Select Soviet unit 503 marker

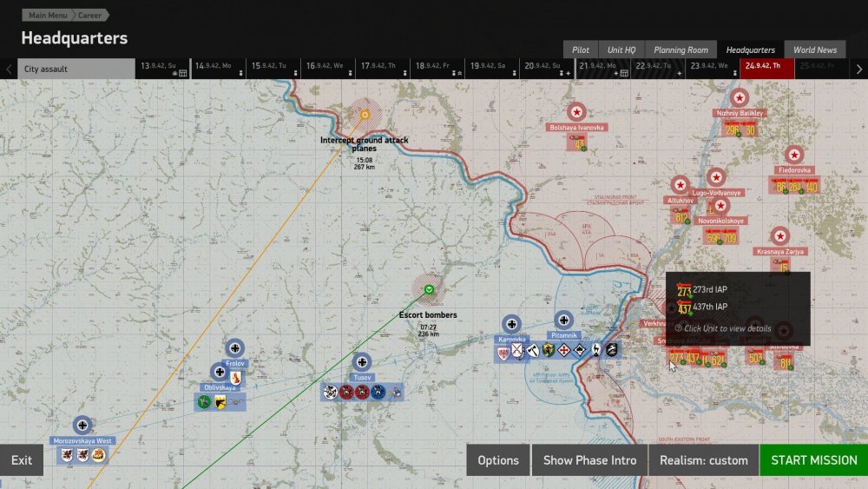point(756,358)
